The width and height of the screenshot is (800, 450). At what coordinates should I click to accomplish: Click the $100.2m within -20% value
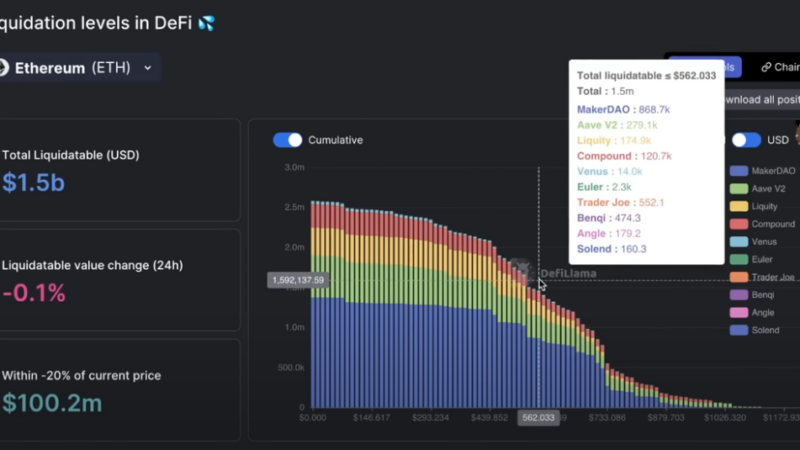52,403
